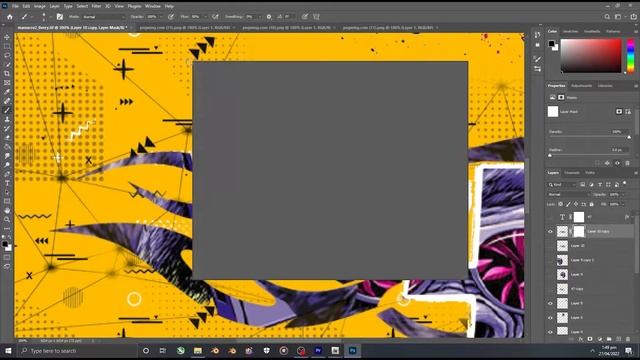Click the vector mask button in Properties
Screen dimensions: 640x360
pyautogui.click(x=628, y=111)
